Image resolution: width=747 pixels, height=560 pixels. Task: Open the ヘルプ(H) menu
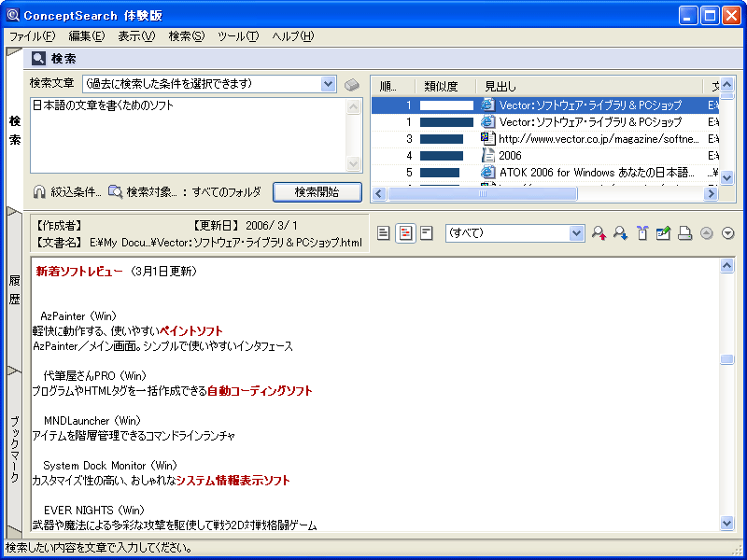293,36
